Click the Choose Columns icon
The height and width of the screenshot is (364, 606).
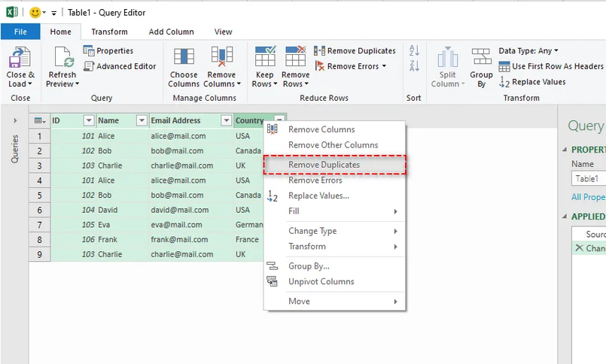(x=184, y=56)
